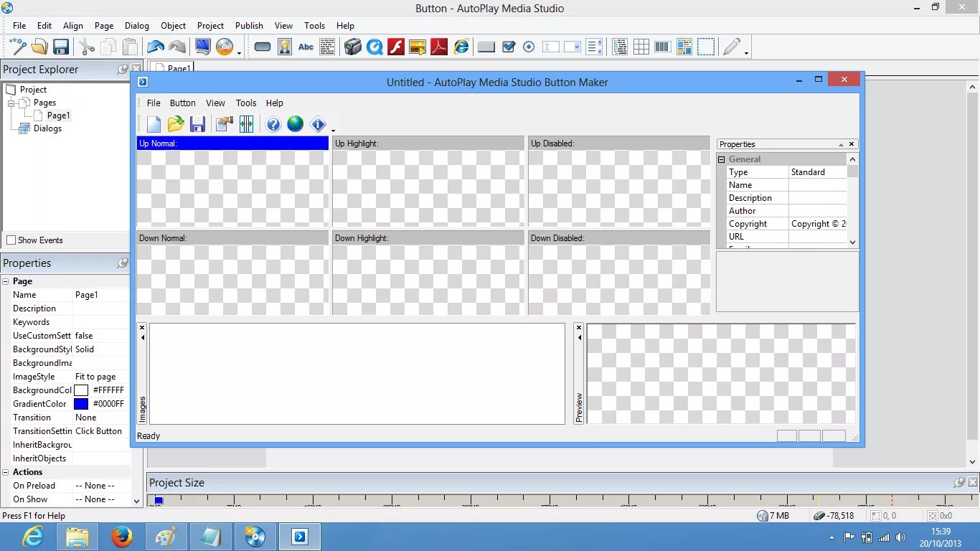980x551 pixels.
Task: Insert Image object portrait icon
Action: pos(285,47)
